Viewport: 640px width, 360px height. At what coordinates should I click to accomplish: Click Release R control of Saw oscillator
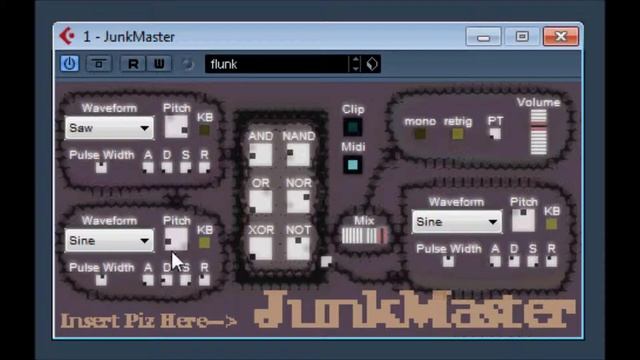204,167
